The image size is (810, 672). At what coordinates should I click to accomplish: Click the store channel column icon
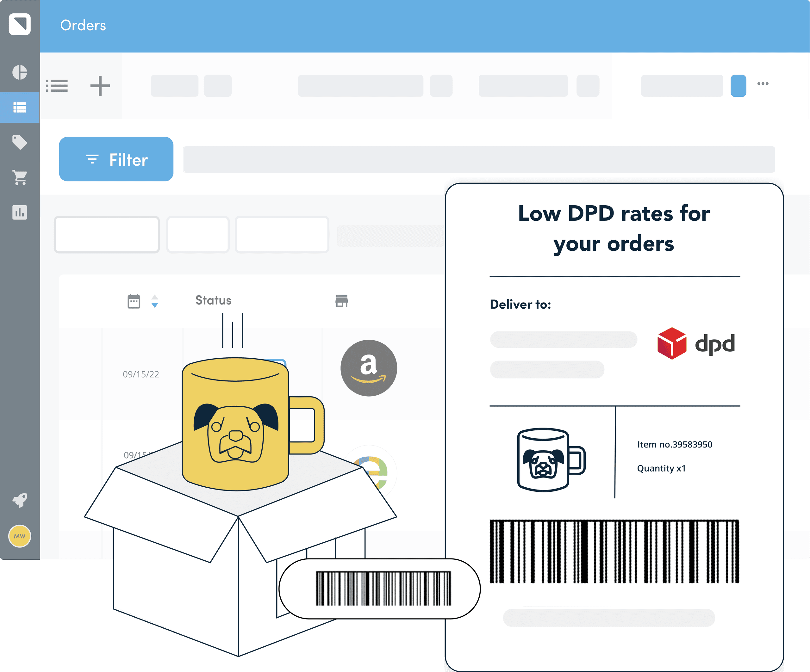(342, 301)
